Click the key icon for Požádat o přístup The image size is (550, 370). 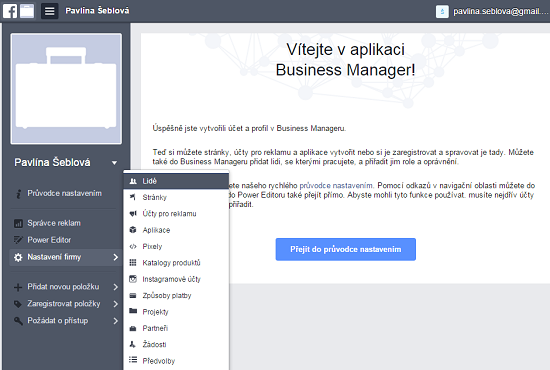[x=18, y=321]
